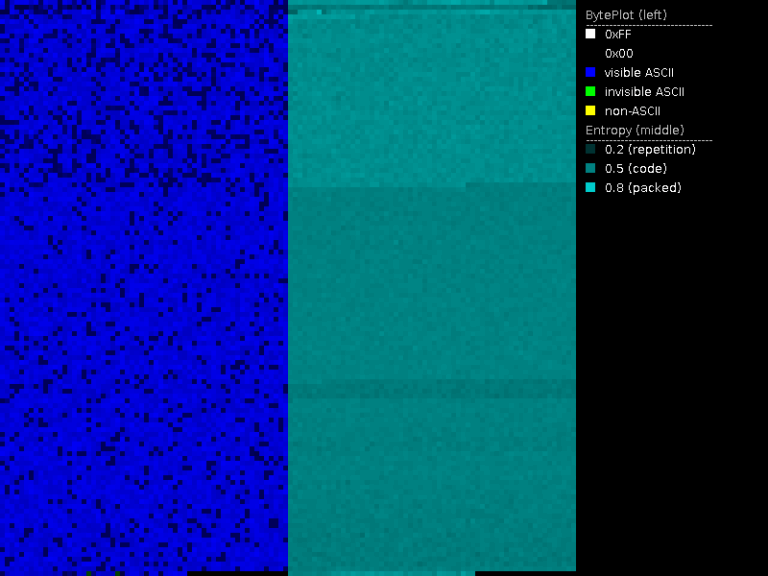Click inside the blue byte plot panel
The image size is (768, 576).
(x=143, y=288)
